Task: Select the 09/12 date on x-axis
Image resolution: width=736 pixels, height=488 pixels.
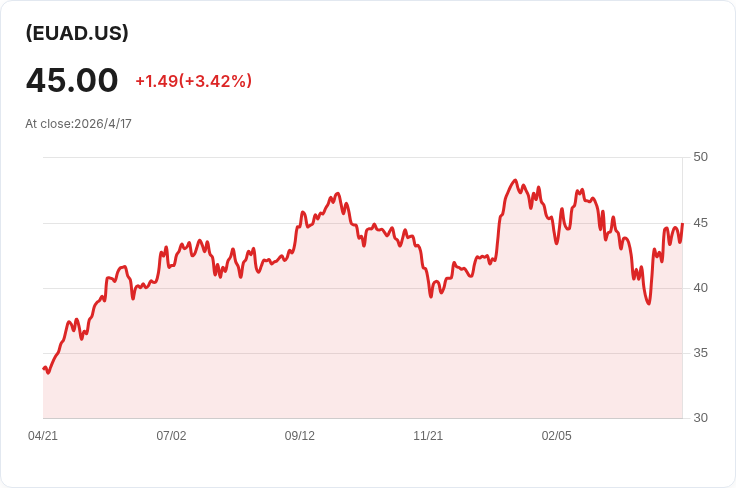Action: [299, 436]
